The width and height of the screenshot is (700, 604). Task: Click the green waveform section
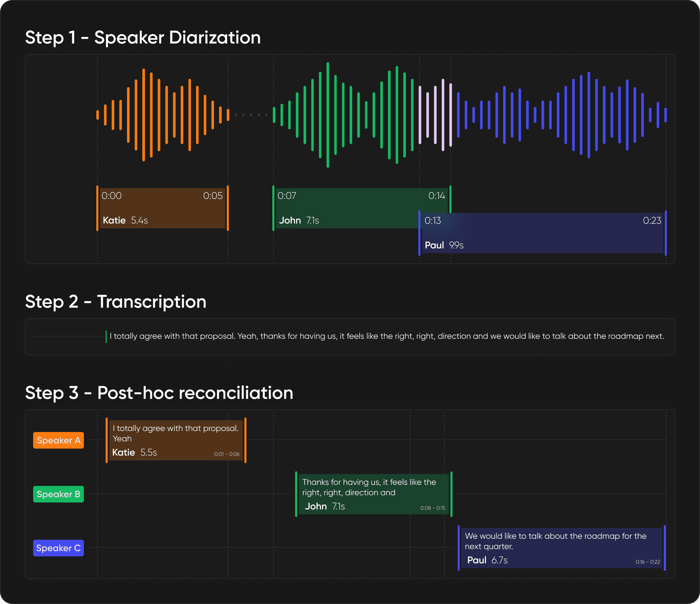[x=345, y=115]
